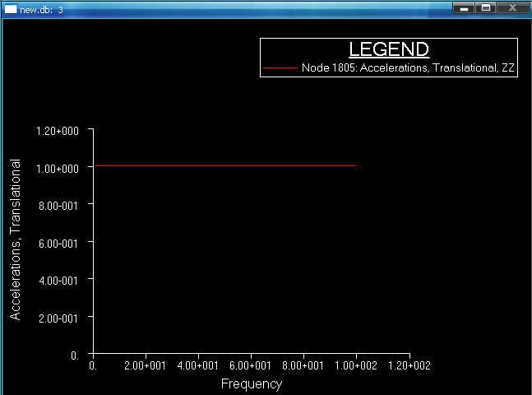The height and width of the screenshot is (395, 532).
Task: Maximize the new.db: 3 window
Action: click(485, 7)
